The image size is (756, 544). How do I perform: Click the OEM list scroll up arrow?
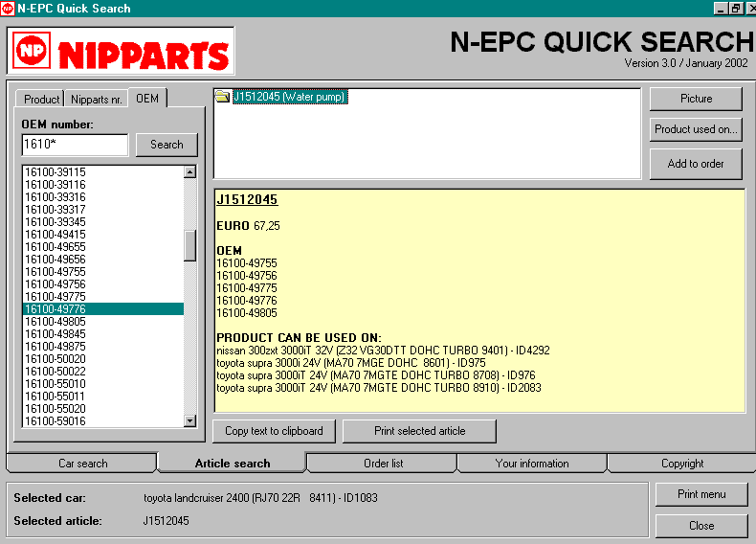pos(190,171)
